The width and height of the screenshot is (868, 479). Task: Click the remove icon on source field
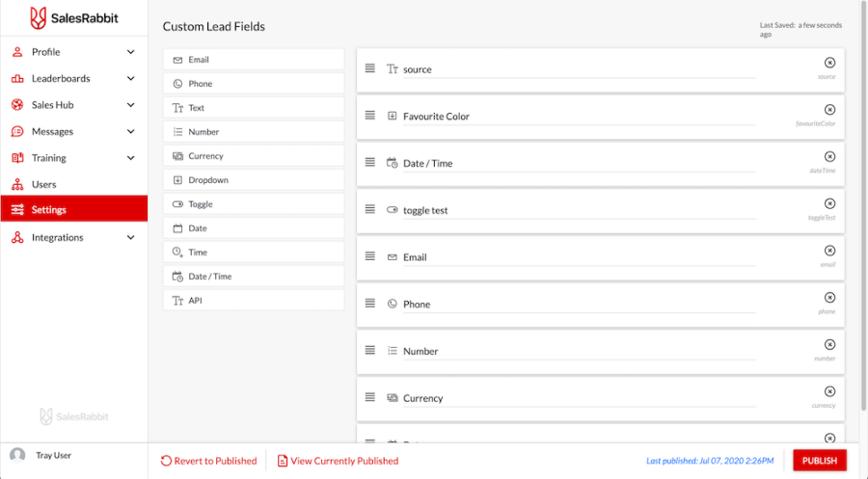pos(829,63)
